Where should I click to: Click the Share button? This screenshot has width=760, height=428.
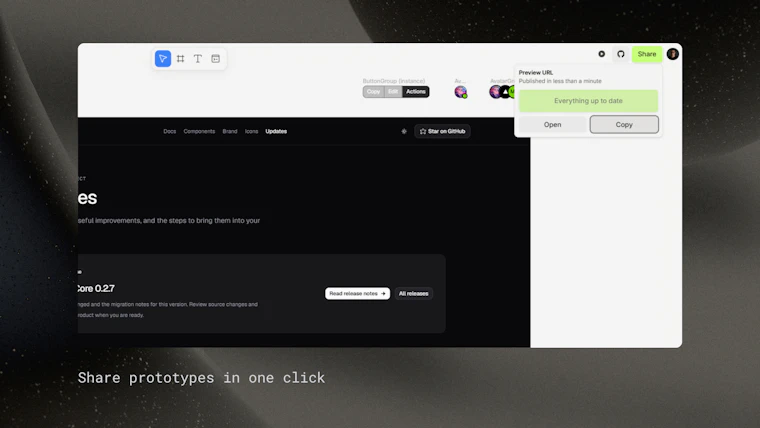(x=647, y=54)
